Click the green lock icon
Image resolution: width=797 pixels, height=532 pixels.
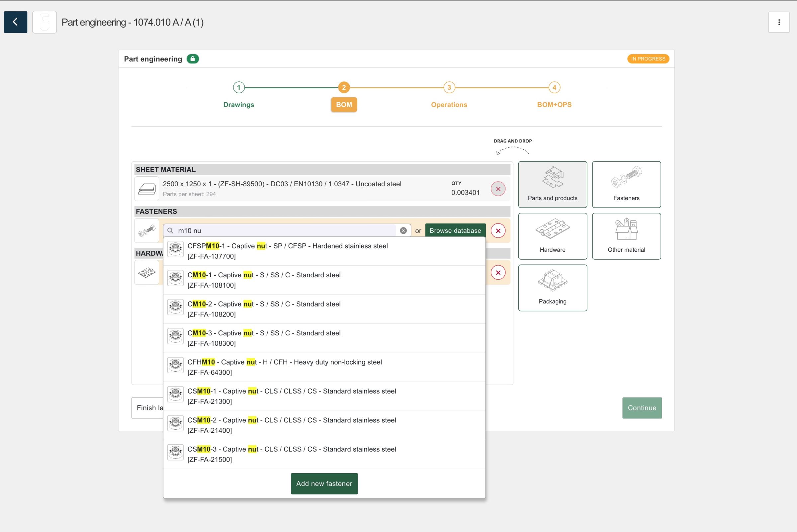pyautogui.click(x=192, y=59)
